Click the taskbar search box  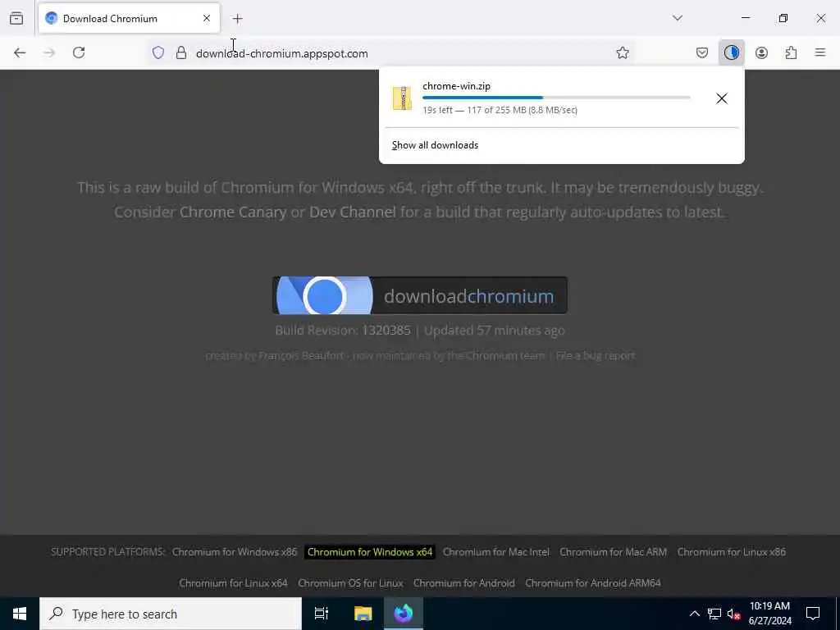click(171, 614)
